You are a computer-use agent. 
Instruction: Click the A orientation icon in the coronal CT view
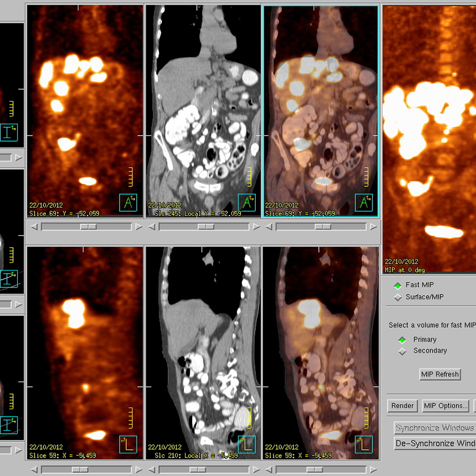247,202
